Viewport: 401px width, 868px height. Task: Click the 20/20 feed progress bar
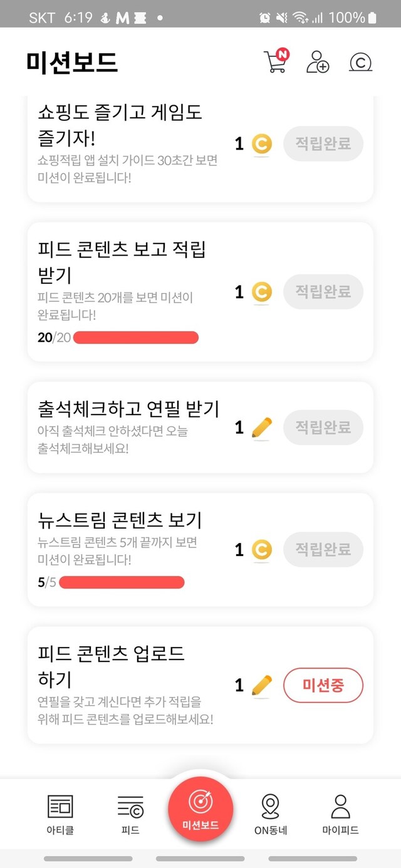[x=135, y=338]
